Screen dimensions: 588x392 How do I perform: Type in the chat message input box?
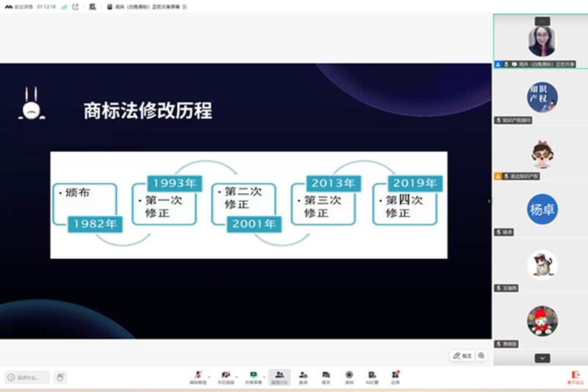pos(28,377)
